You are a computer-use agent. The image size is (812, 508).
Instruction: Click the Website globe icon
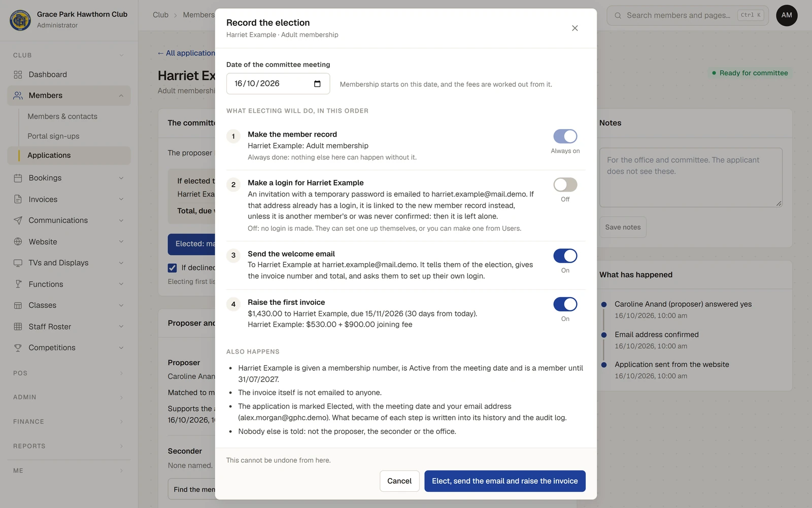pyautogui.click(x=18, y=242)
